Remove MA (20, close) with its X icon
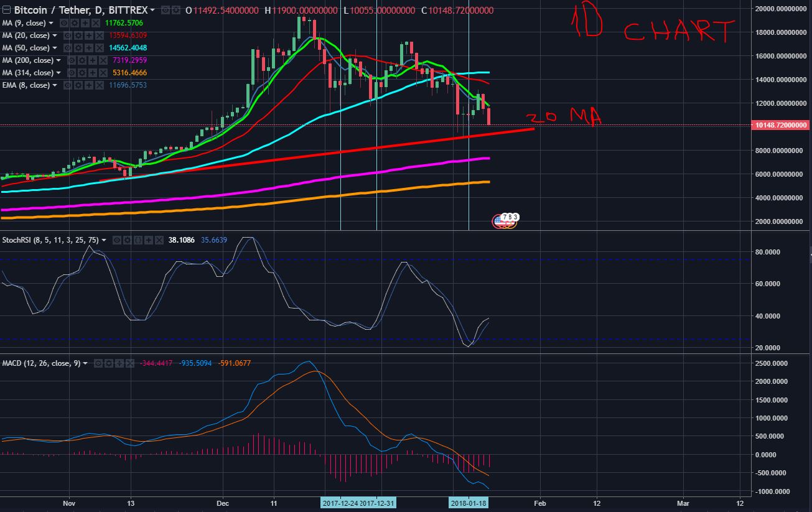The height and width of the screenshot is (512, 812). [100, 35]
